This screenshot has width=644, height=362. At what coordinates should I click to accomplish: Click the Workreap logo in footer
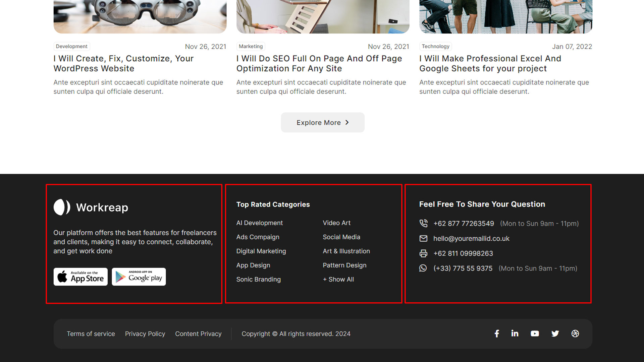coord(91,207)
